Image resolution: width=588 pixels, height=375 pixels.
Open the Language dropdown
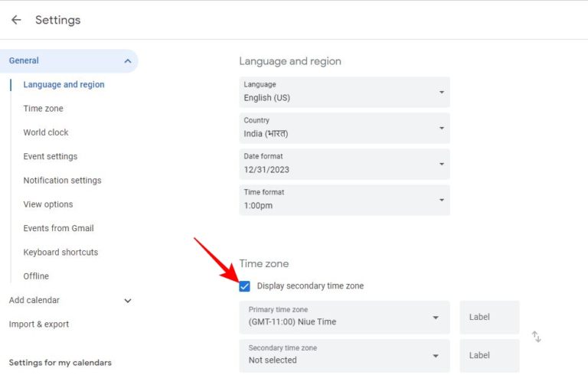(344, 92)
